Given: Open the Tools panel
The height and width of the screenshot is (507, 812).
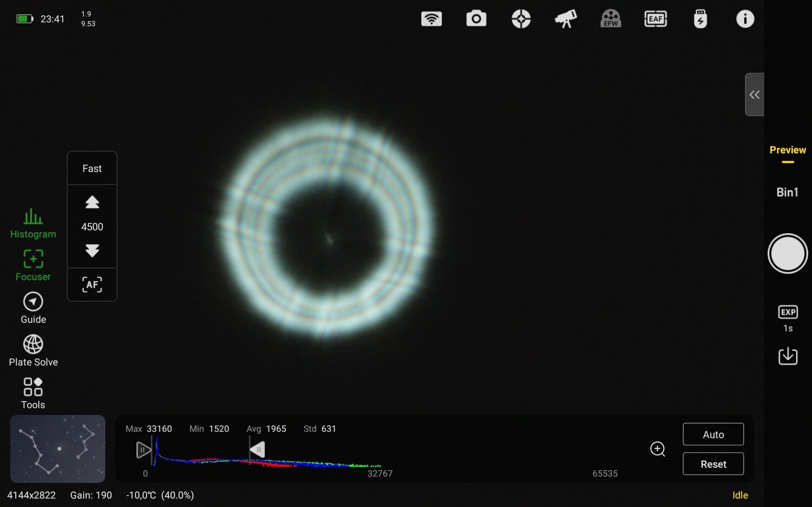Looking at the screenshot, I should pos(33,392).
